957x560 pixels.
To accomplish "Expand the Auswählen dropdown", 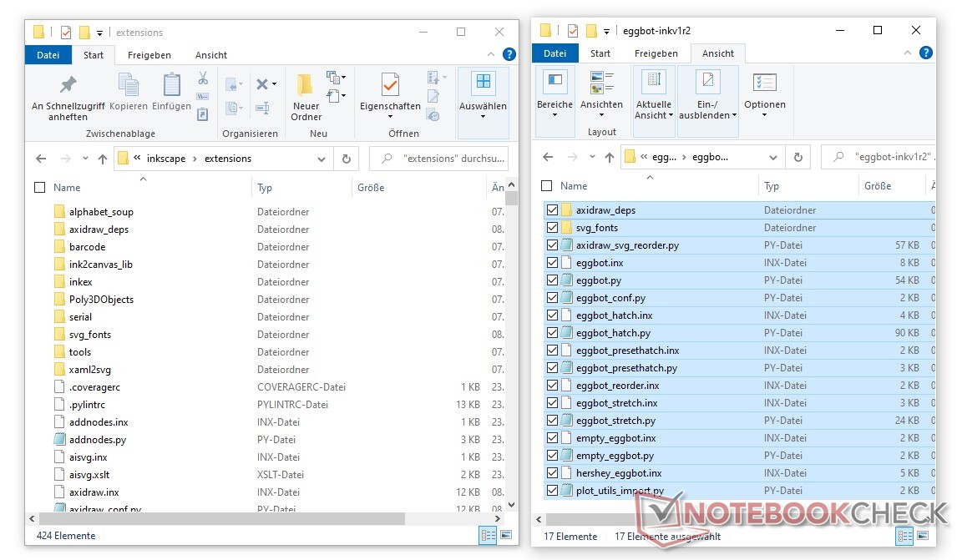I will pyautogui.click(x=483, y=116).
